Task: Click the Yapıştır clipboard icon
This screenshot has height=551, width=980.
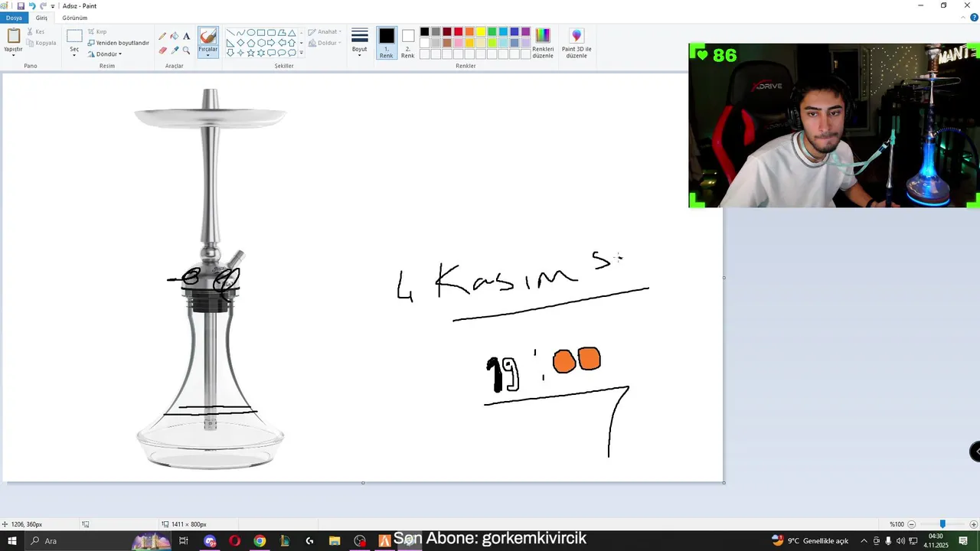Action: tap(13, 36)
